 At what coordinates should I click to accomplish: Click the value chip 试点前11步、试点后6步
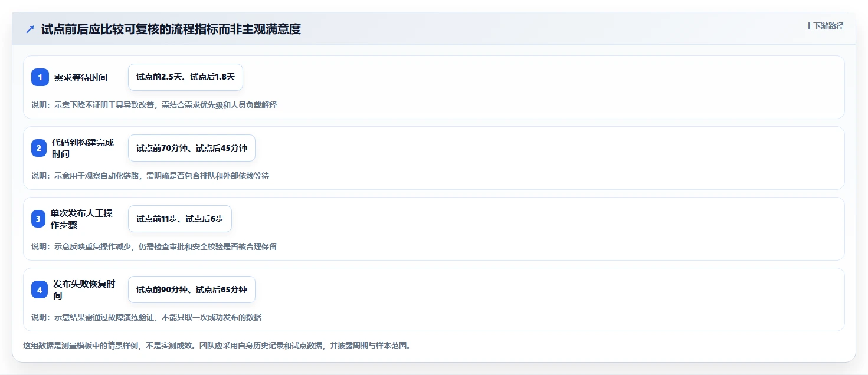coord(180,219)
